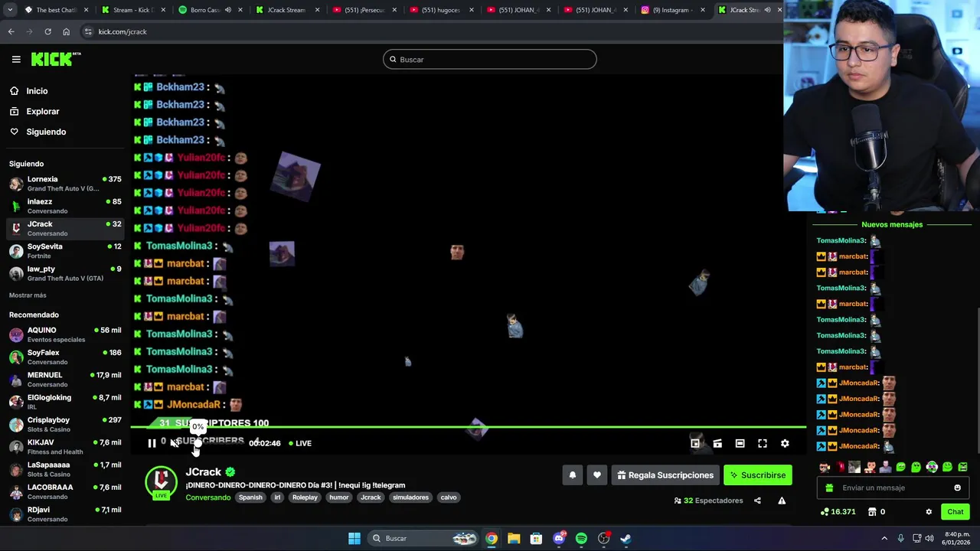The image size is (980, 551).
Task: Follow JCrack with the heart button
Action: coord(597,475)
